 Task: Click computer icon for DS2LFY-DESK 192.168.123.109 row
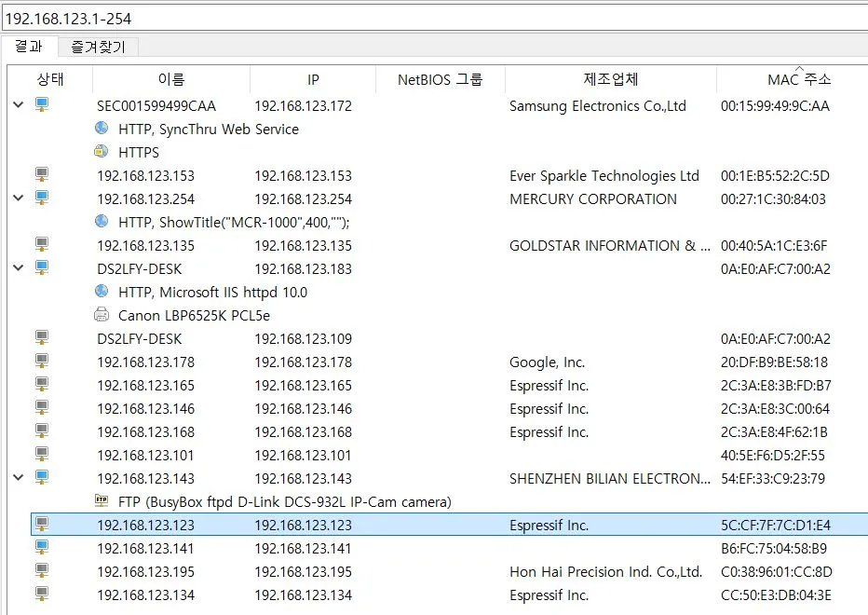tap(42, 337)
